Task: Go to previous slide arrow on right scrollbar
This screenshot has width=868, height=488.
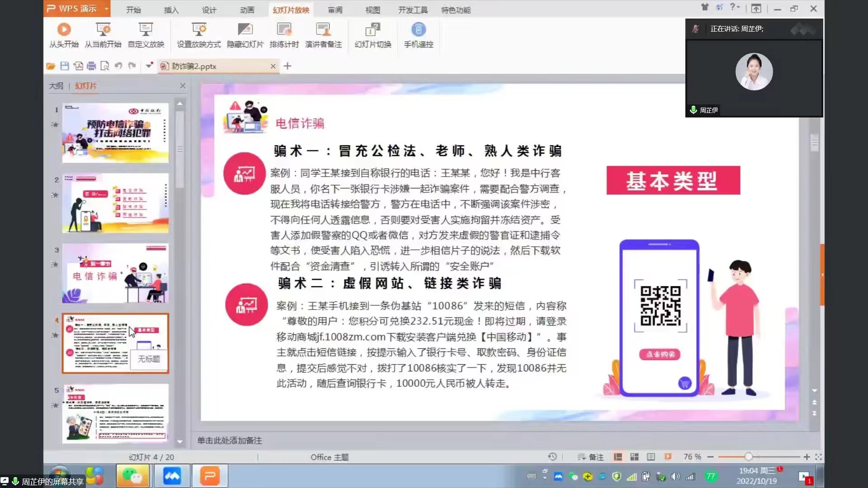Action: pyautogui.click(x=814, y=402)
